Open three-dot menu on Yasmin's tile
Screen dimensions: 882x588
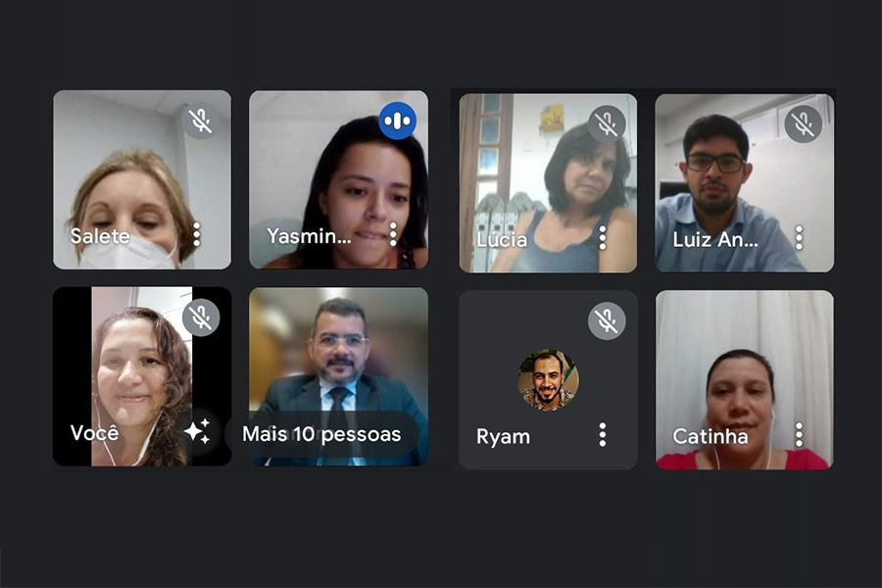coord(393,234)
